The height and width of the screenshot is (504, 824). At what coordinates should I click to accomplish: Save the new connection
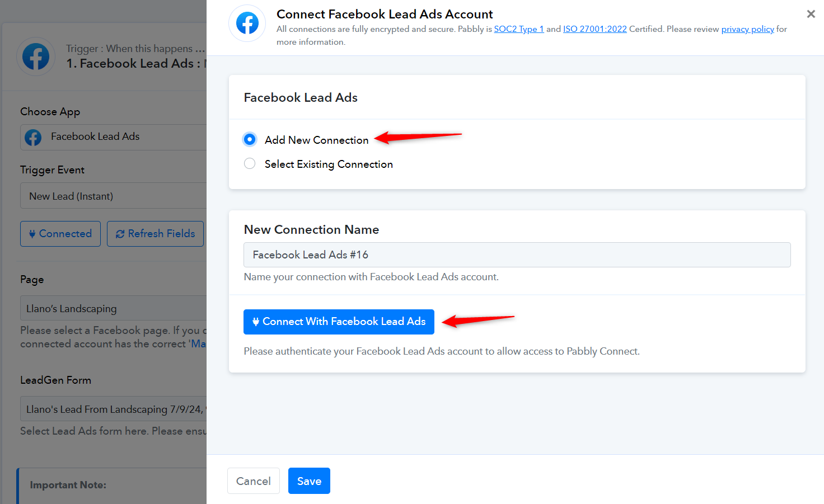pyautogui.click(x=309, y=481)
